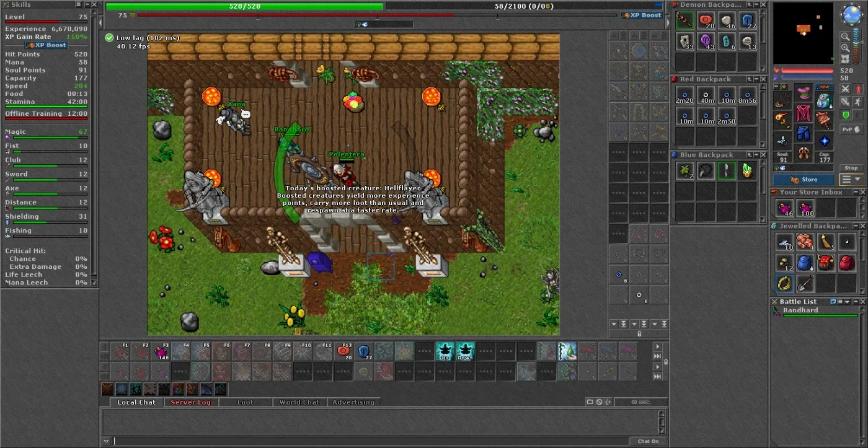Click the 8m56 ring in Red Backpack
The width and height of the screenshot is (868, 448).
pyautogui.click(x=748, y=95)
